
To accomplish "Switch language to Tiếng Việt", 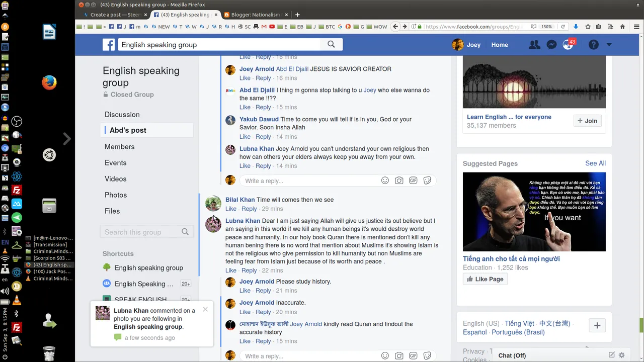I will [520, 323].
